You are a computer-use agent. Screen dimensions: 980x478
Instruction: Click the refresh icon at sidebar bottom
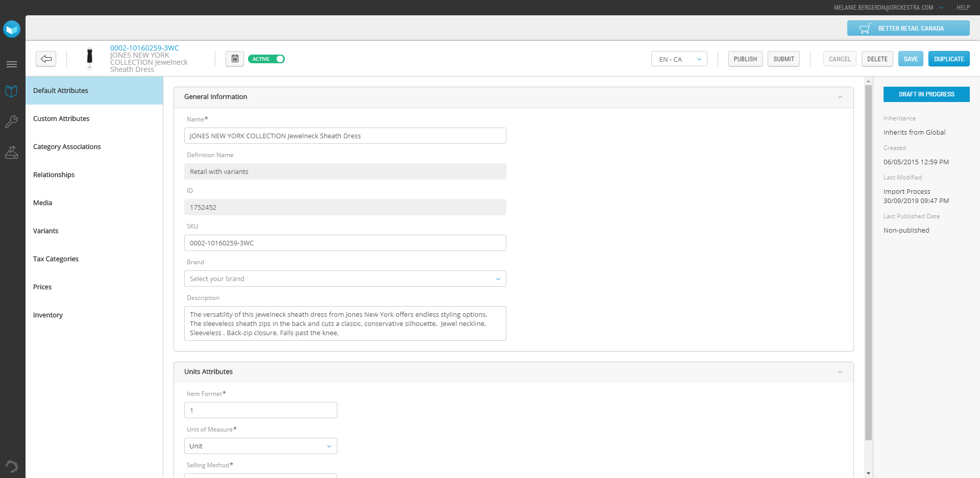tap(11, 466)
